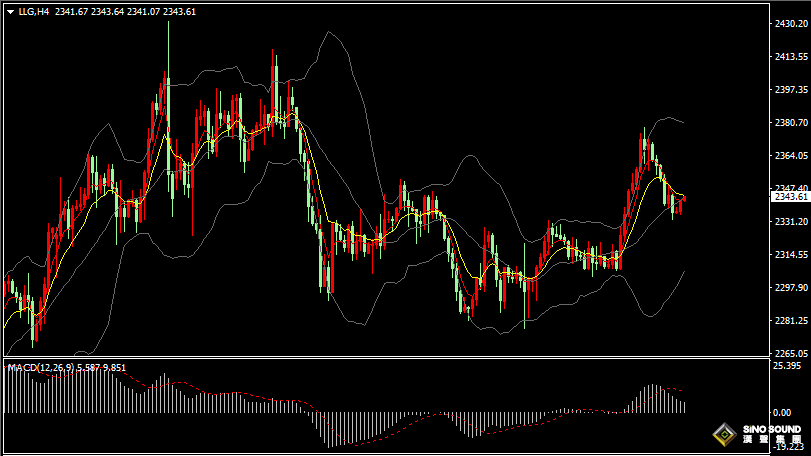Click the triangle arrow beside LLG,H4

click(10, 12)
